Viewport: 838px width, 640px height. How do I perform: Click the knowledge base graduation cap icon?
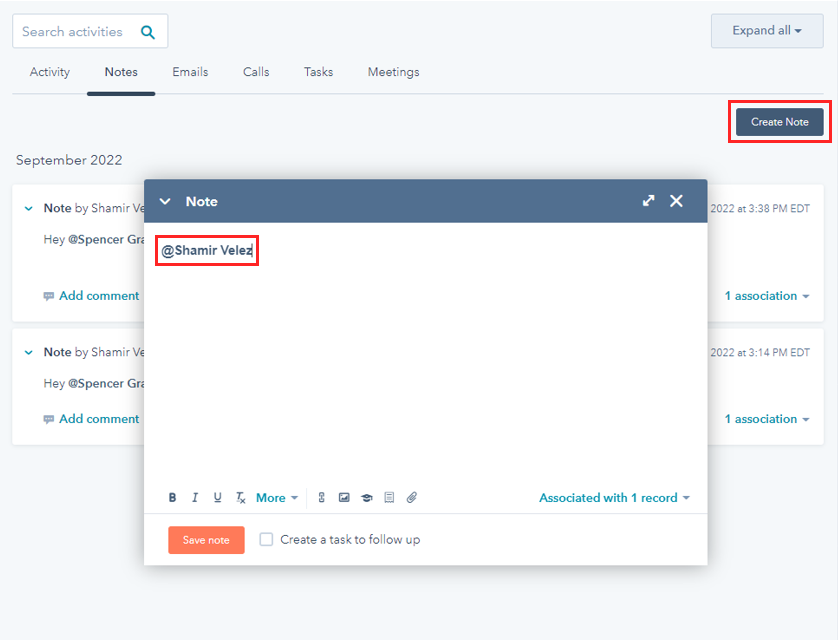point(367,498)
